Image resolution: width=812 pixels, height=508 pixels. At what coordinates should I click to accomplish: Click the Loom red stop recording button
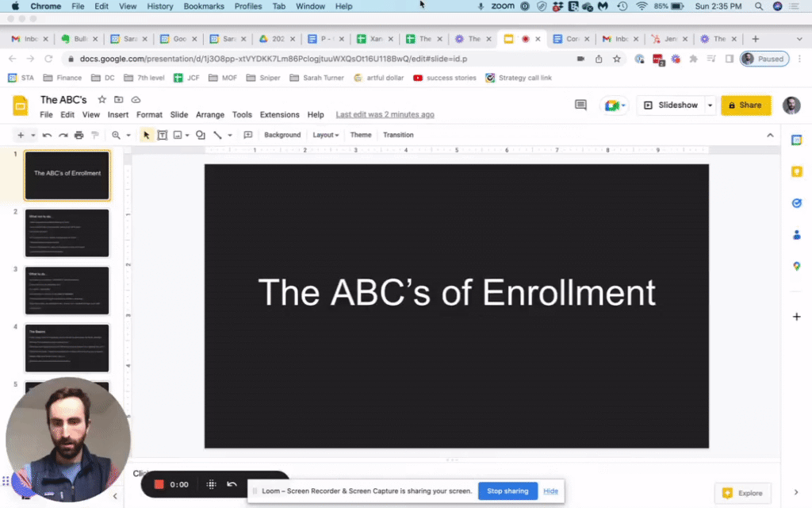[x=159, y=484]
